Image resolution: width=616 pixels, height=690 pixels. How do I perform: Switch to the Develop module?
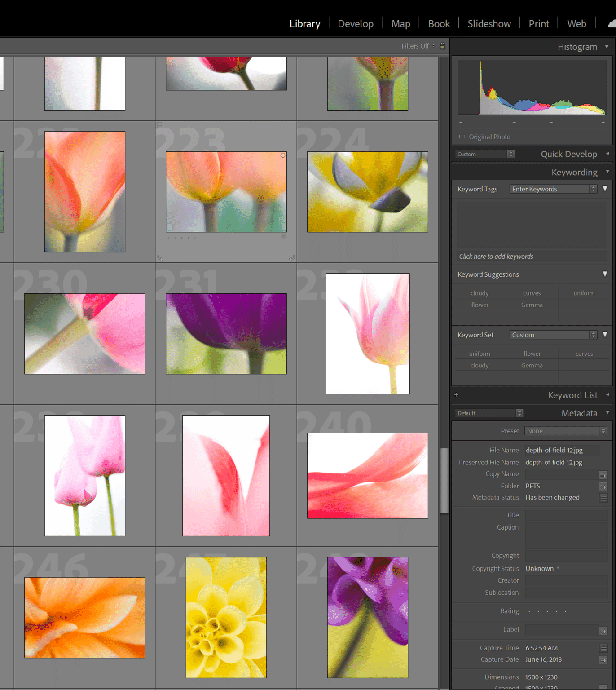pos(355,23)
